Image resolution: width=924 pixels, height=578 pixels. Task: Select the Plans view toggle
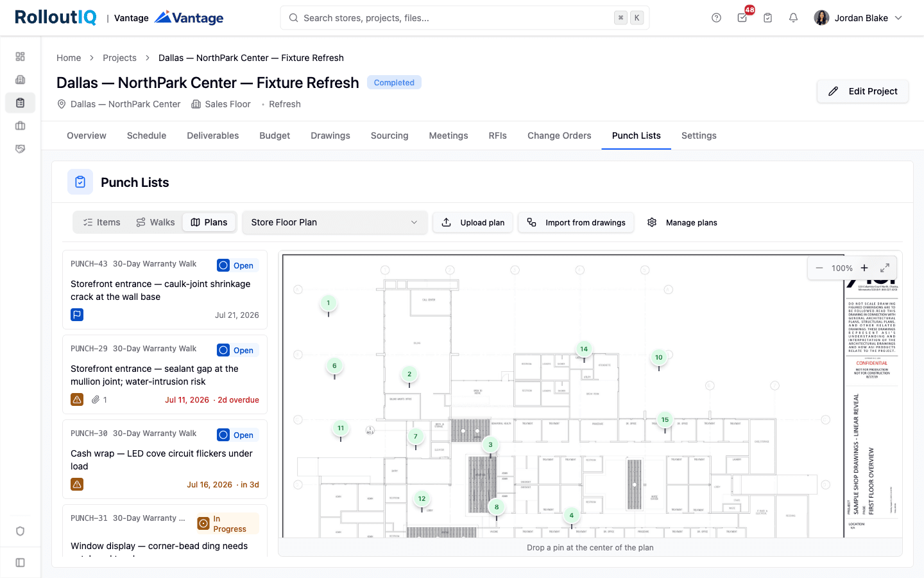tap(209, 222)
